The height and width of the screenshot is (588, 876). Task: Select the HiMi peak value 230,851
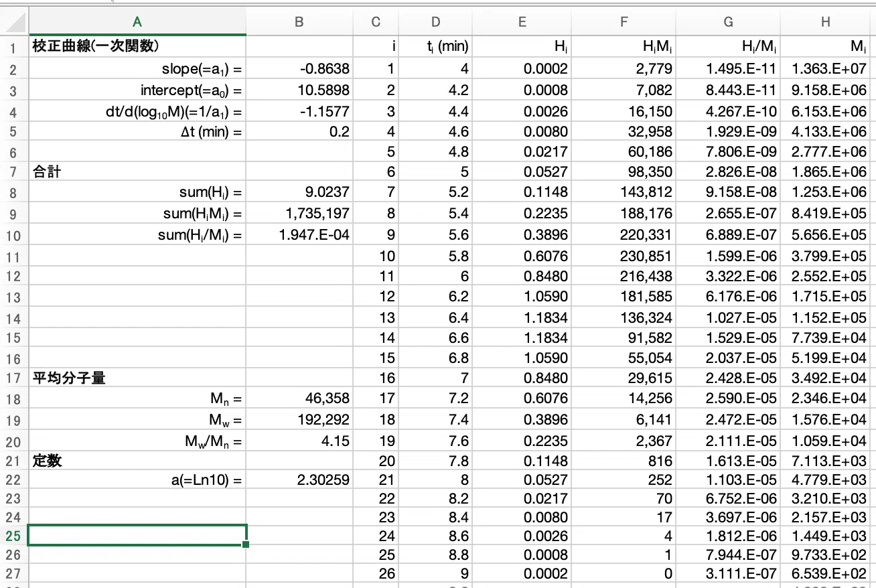624,256
